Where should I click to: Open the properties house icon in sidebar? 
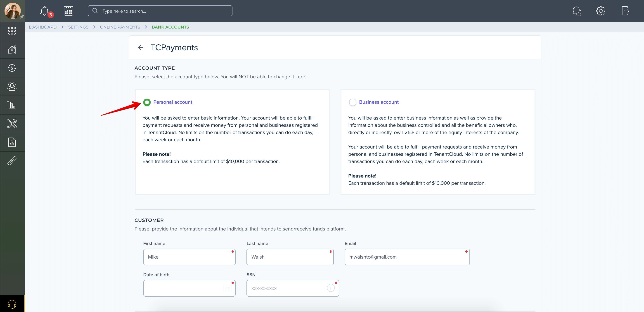(12, 49)
